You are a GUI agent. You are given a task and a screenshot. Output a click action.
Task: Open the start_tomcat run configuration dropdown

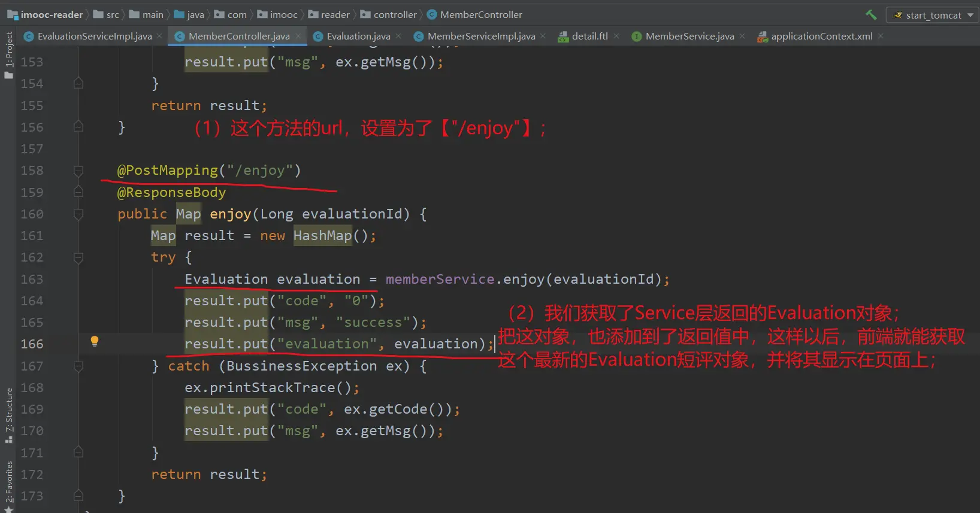(932, 15)
